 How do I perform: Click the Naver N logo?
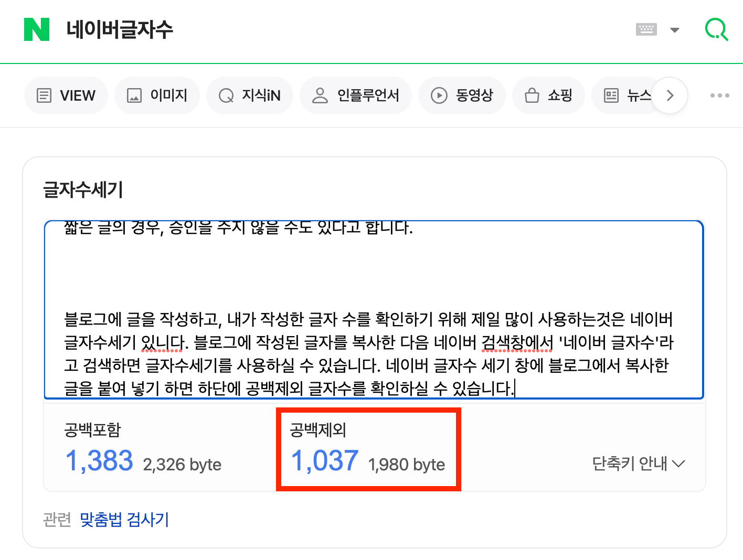(36, 30)
